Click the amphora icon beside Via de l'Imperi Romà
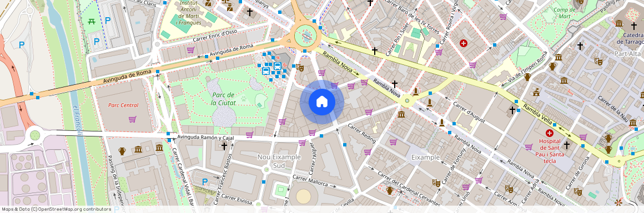The image size is (644, 213). [x=528, y=77]
